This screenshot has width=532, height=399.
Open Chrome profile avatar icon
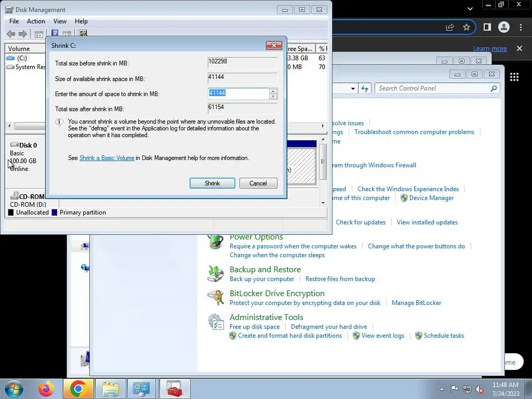point(504,27)
